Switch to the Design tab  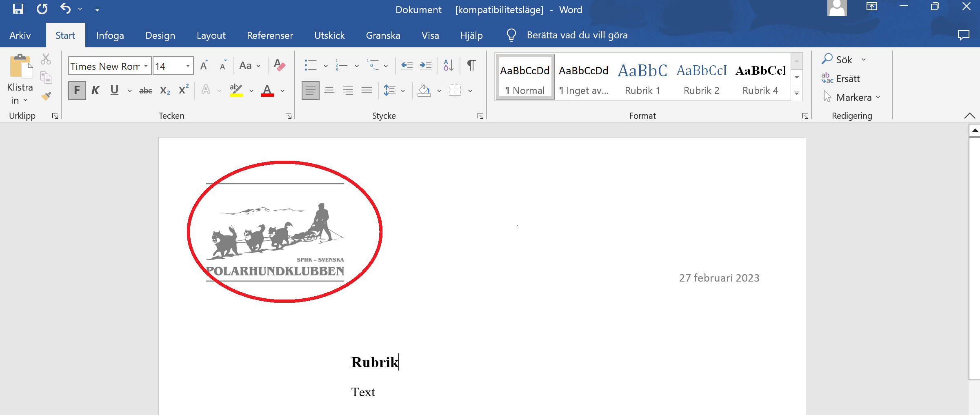[160, 36]
